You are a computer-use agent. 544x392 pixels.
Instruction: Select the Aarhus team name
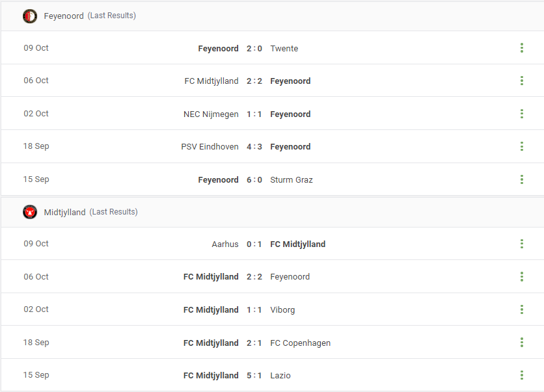(225, 244)
